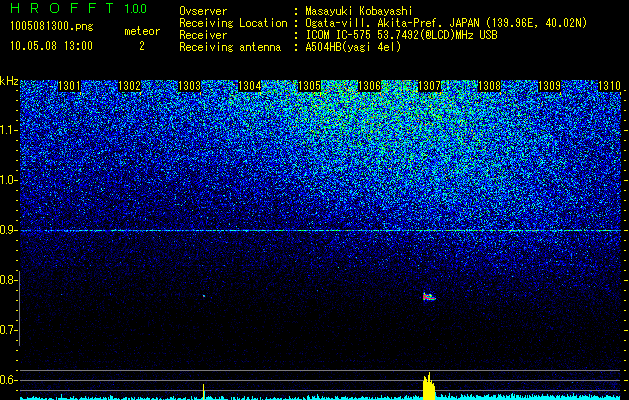This screenshot has width=629, height=400.
Task: Select the filename 1005081300.png
Action: click(52, 27)
